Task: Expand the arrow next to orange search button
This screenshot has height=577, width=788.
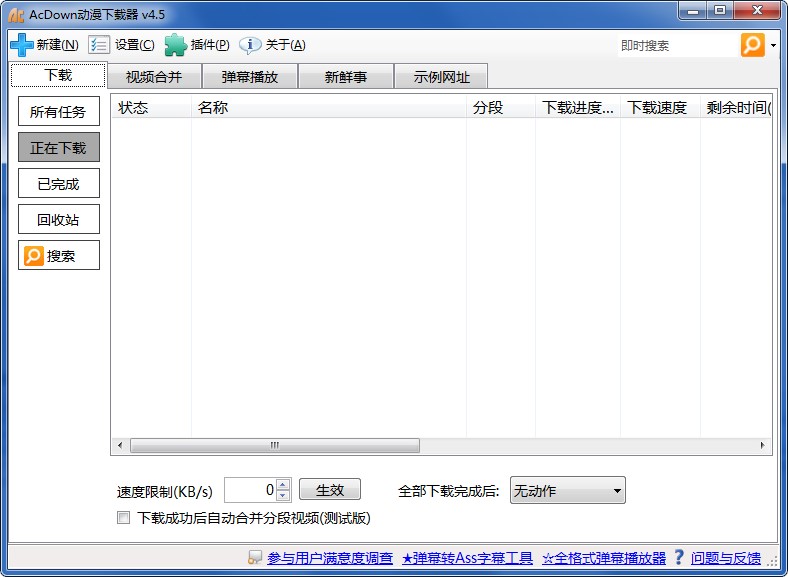Action: pos(773,46)
